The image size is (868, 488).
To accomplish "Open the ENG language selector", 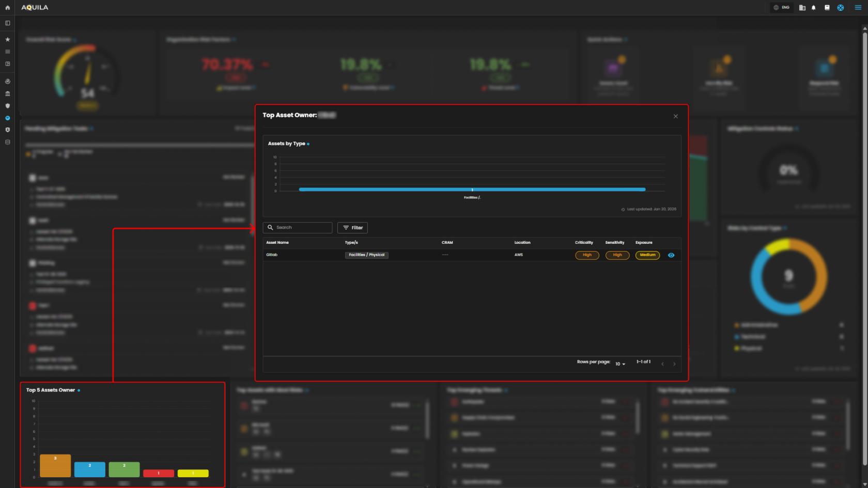I will (x=781, y=8).
